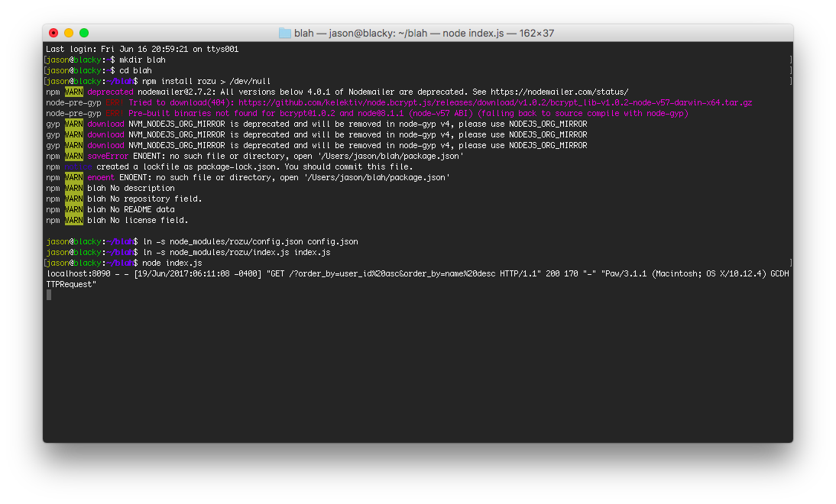The height and width of the screenshot is (504, 836).
Task: Click the 'blah No license field.' warning
Action: (x=138, y=220)
